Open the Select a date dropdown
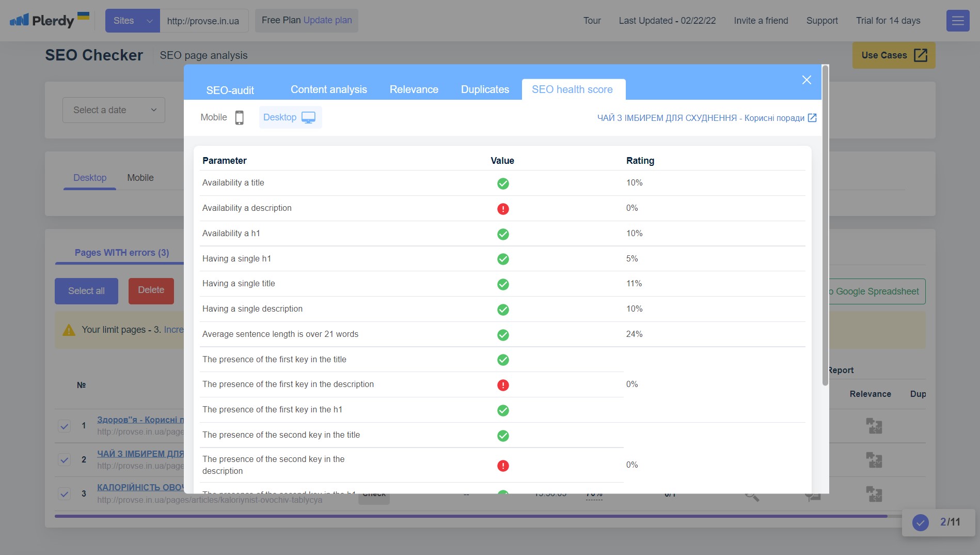This screenshot has width=980, height=555. click(x=114, y=110)
